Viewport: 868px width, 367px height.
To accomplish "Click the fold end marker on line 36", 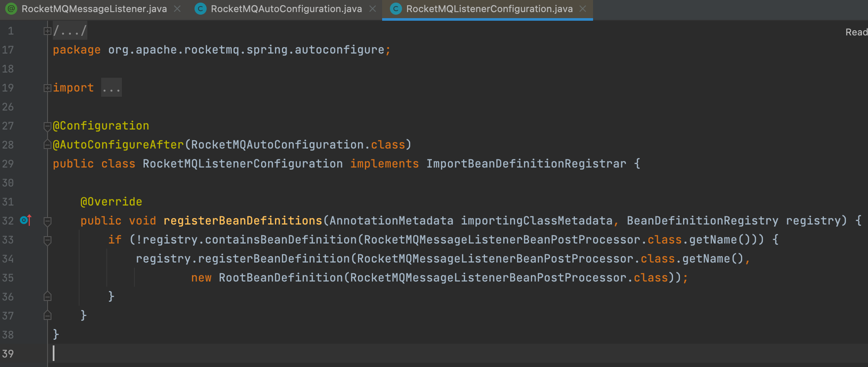I will 48,297.
